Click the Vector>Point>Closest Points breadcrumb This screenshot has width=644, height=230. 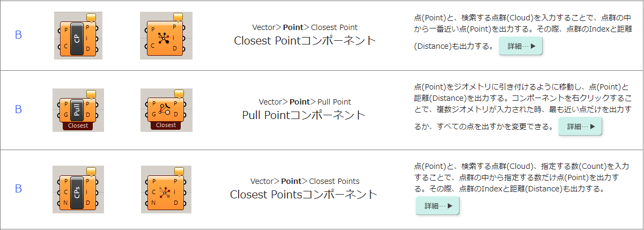[x=305, y=181]
